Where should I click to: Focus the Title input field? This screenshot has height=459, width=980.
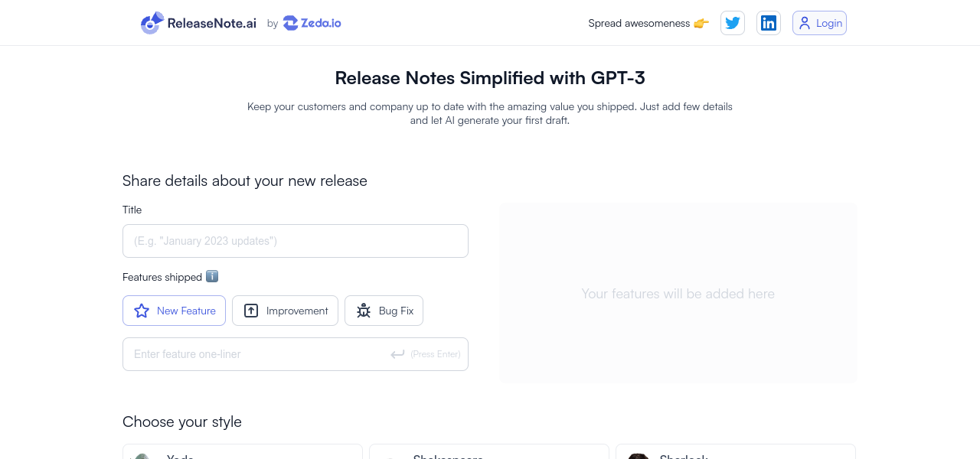pos(296,241)
